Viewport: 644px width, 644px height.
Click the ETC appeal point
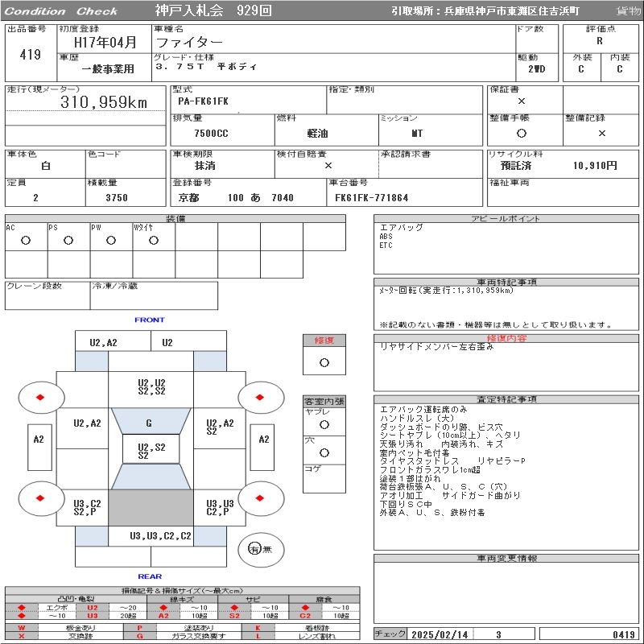(386, 246)
